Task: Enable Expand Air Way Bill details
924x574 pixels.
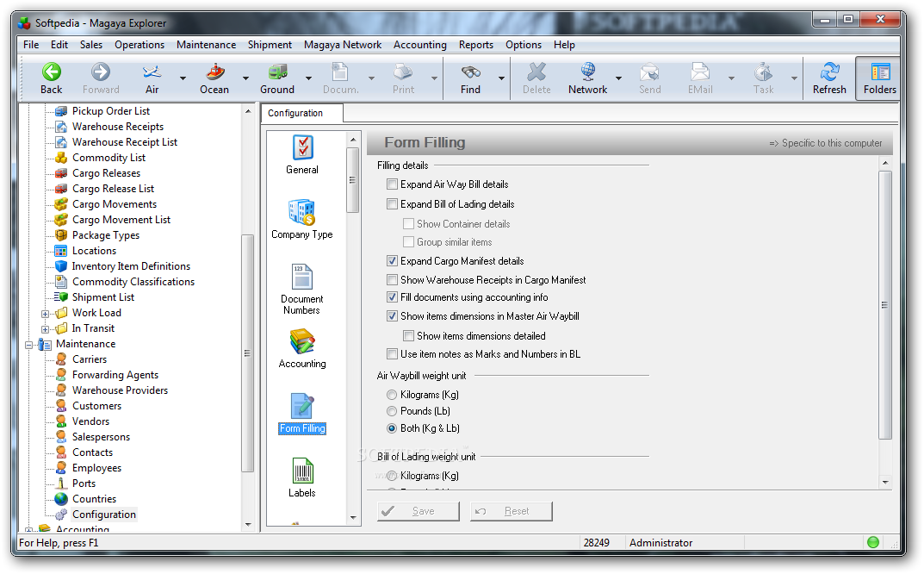Action: point(392,184)
